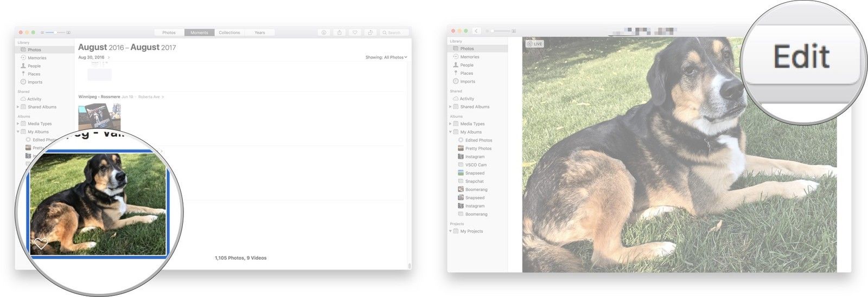This screenshot has width=868, height=297.
Task: Open the Showing: All Photos dropdown
Action: (386, 57)
